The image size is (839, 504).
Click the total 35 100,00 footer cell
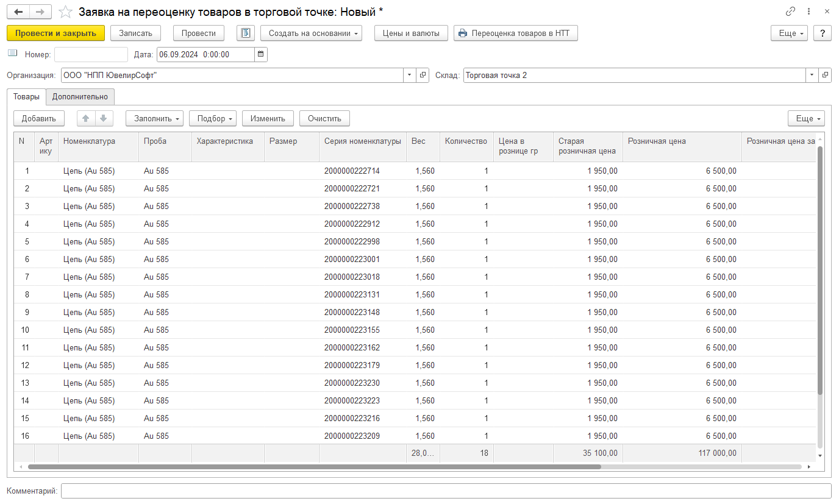[588, 453]
